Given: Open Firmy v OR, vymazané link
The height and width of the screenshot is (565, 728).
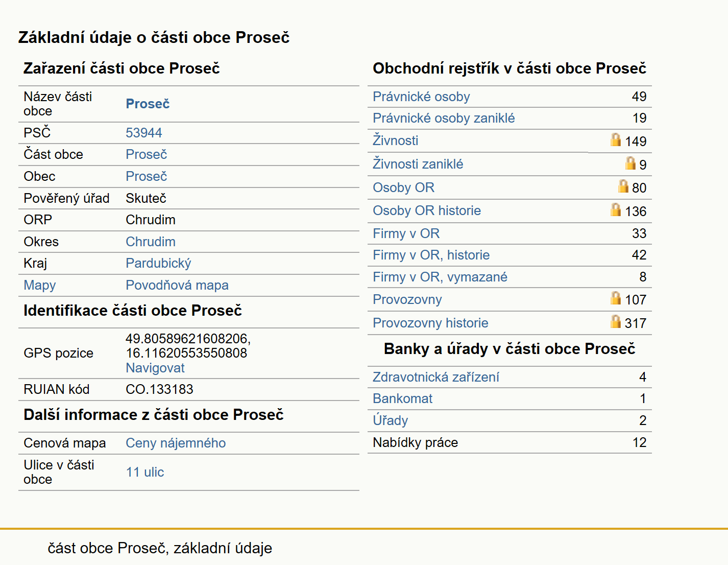Looking at the screenshot, I should 440,277.
